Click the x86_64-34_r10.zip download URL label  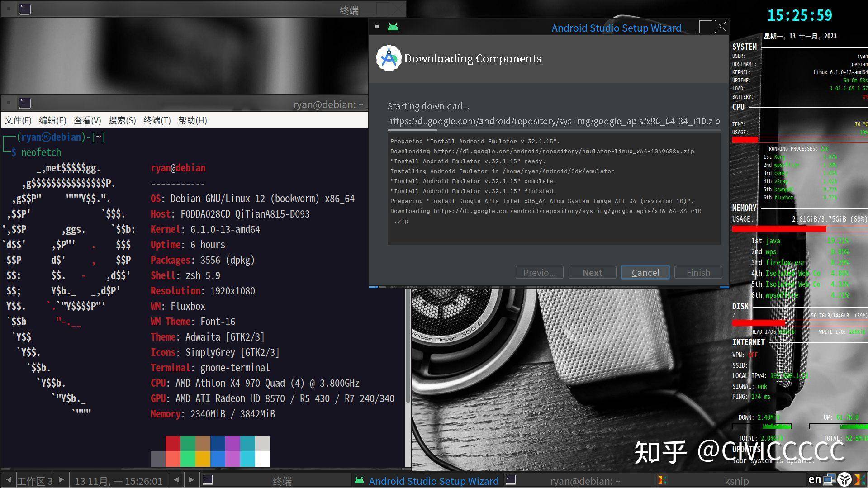(554, 121)
